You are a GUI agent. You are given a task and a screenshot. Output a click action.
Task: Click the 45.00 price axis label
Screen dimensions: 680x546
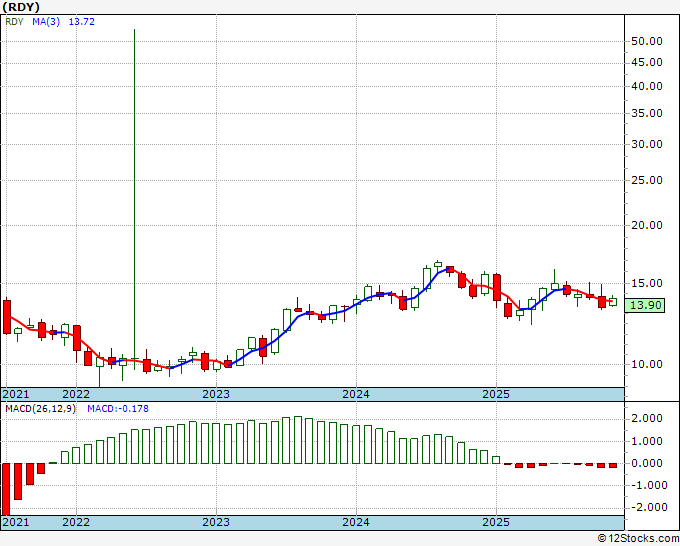647,63
